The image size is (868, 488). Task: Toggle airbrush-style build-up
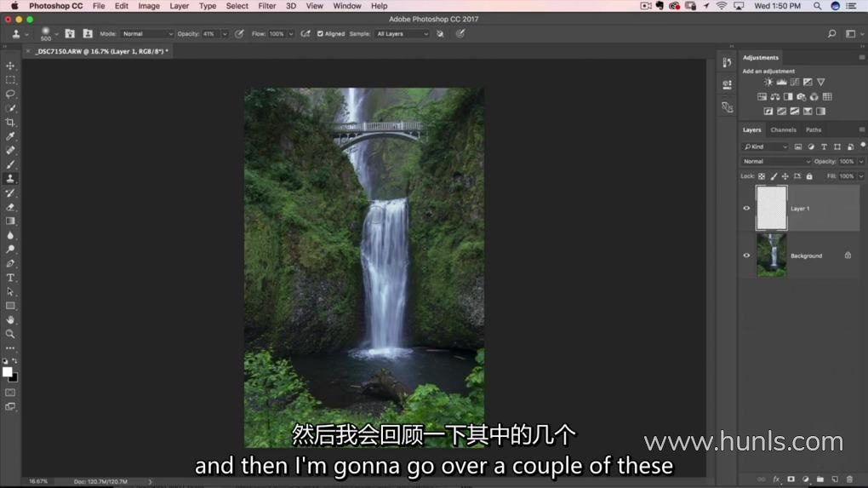[x=305, y=34]
